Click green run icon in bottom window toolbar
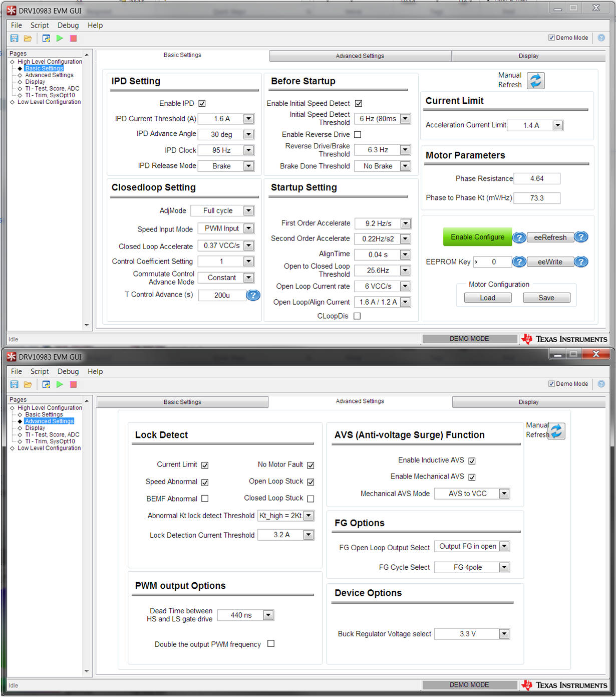Viewport: 616px width, 699px height. coord(60,384)
